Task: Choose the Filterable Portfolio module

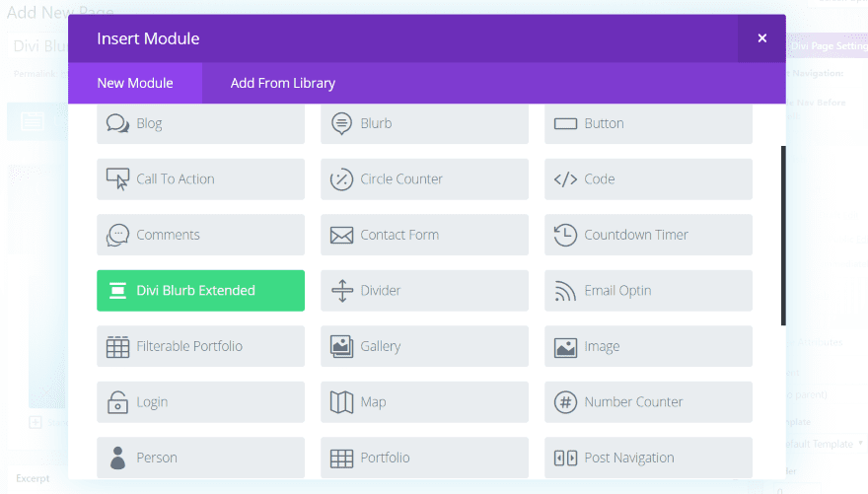Action: 200,346
